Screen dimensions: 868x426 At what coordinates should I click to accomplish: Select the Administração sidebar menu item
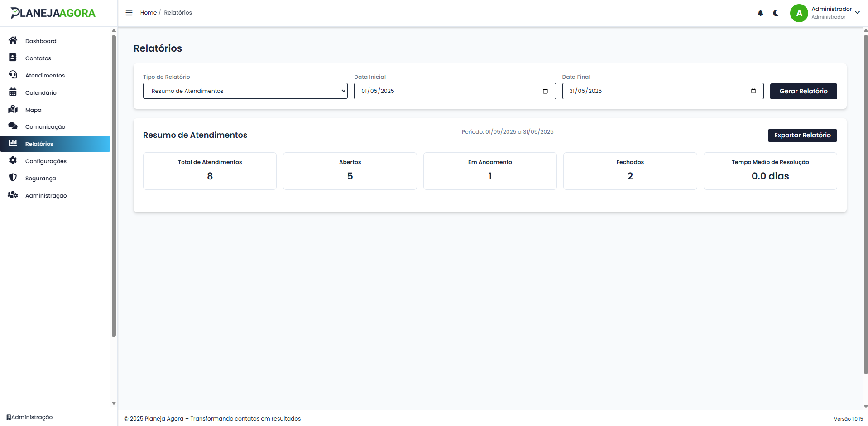point(46,196)
